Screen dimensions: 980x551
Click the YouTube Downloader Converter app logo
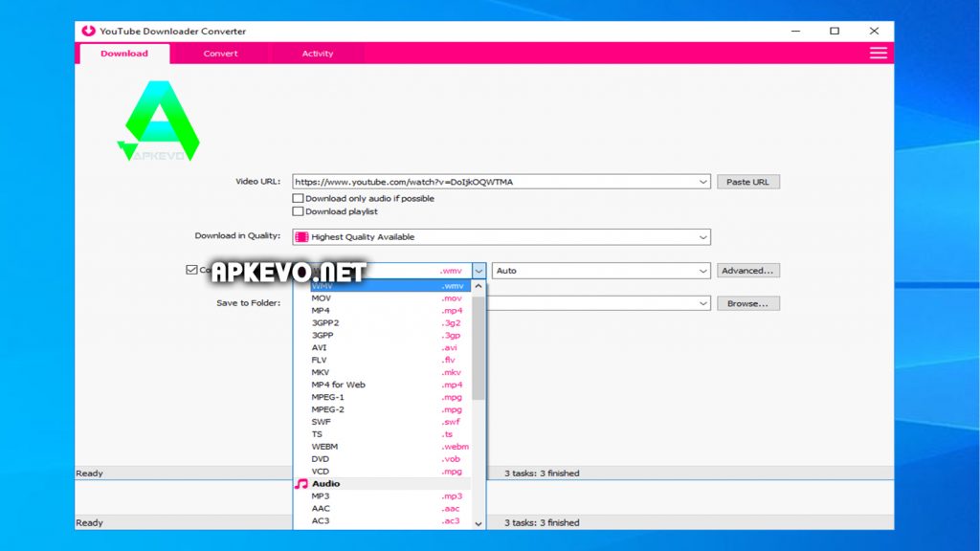click(89, 31)
